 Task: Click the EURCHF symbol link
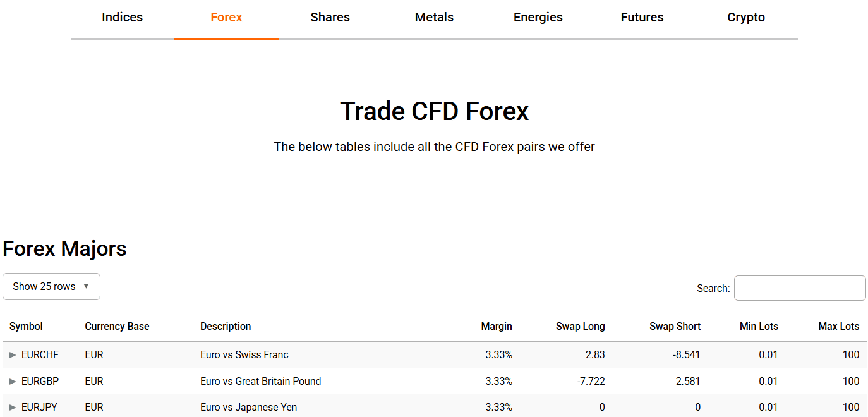40,354
